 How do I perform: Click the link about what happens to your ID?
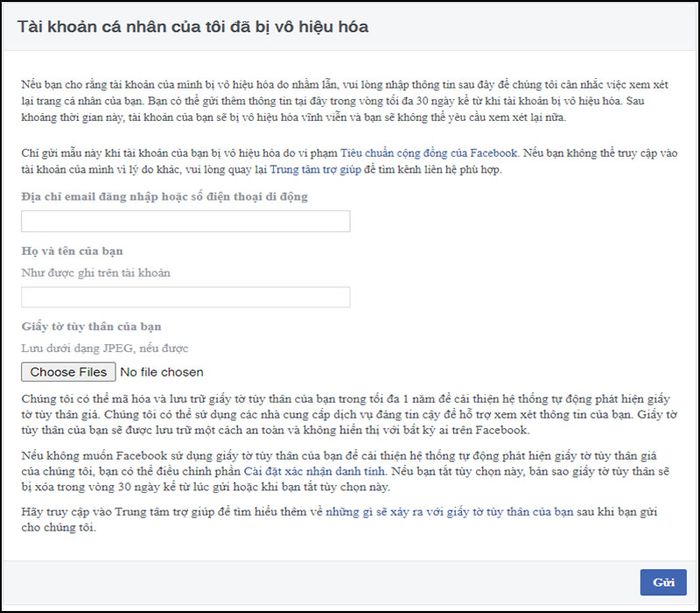(x=450, y=512)
